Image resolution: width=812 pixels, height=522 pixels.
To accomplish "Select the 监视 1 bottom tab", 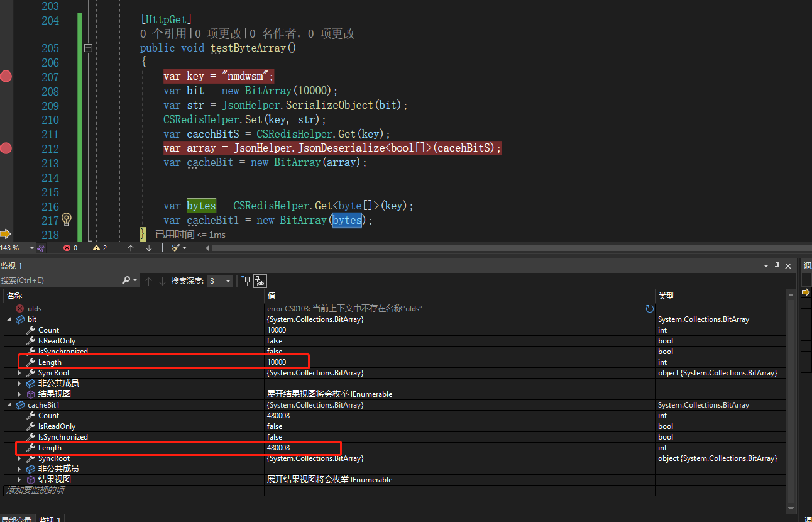I will click(x=50, y=519).
